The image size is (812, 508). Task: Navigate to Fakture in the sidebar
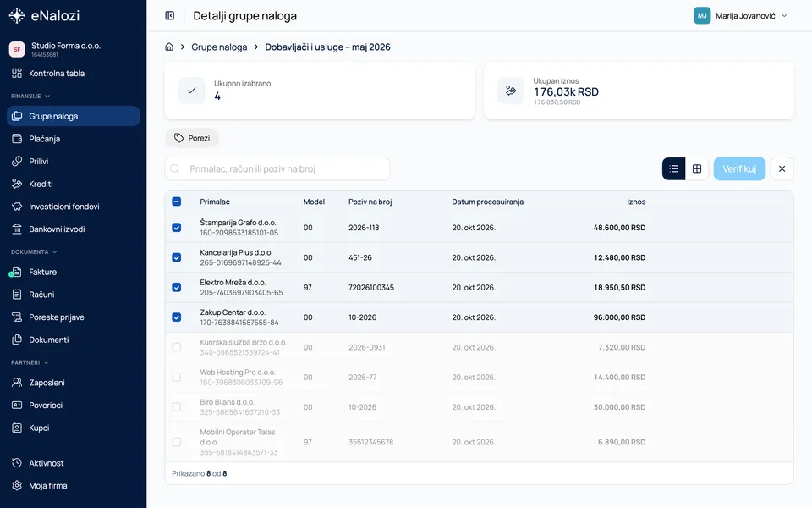pyautogui.click(x=73, y=272)
